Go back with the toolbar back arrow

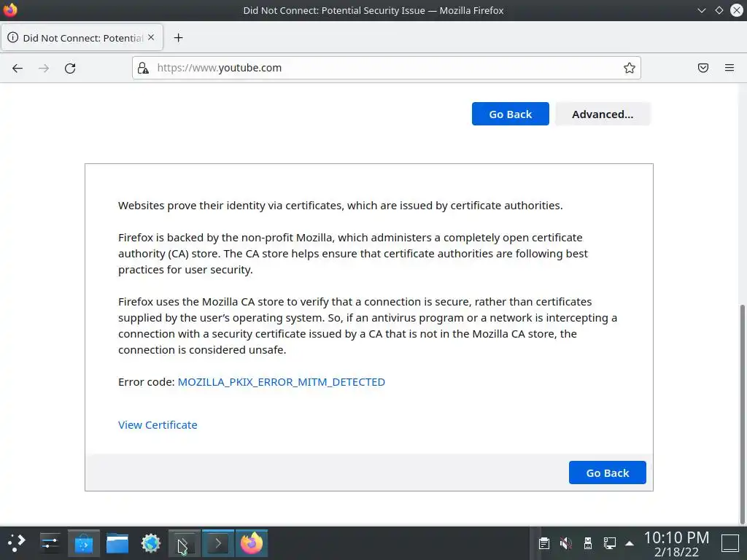(18, 68)
